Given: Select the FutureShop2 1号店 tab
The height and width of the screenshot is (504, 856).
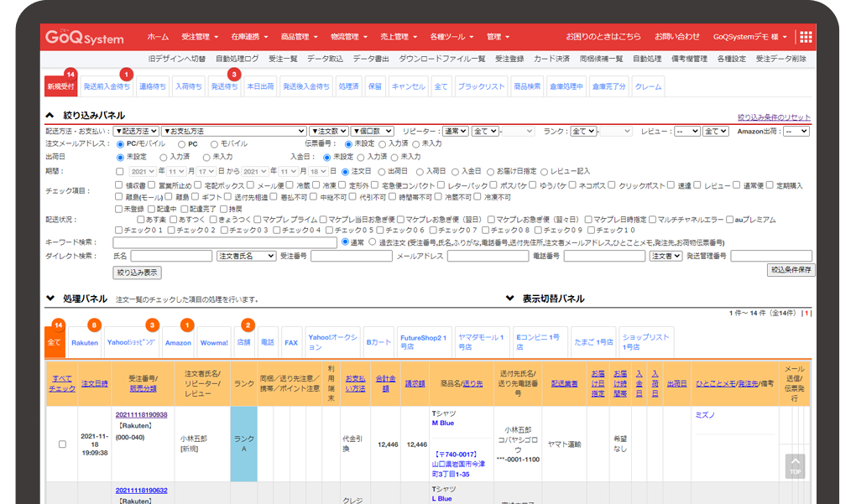Looking at the screenshot, I should tap(424, 342).
